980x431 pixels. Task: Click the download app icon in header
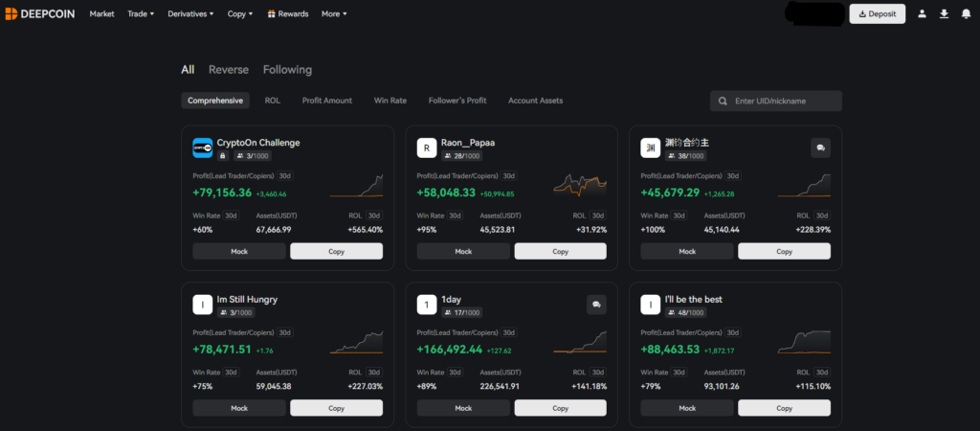click(945, 13)
